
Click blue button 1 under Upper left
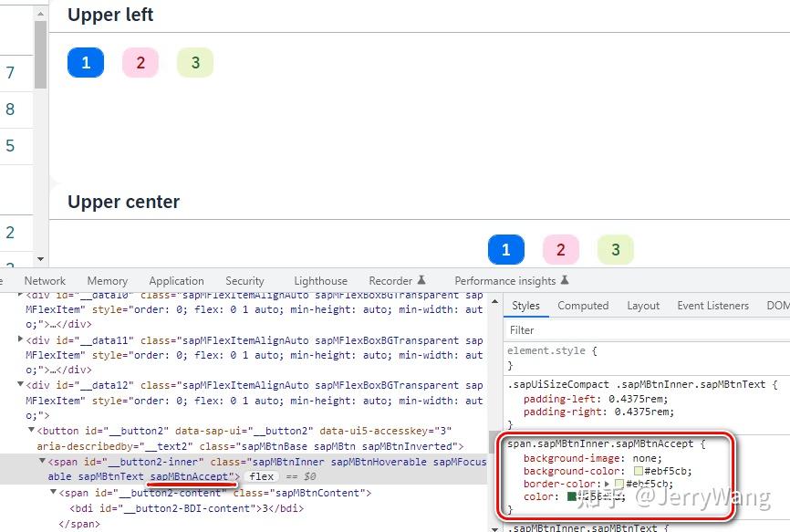(85, 64)
